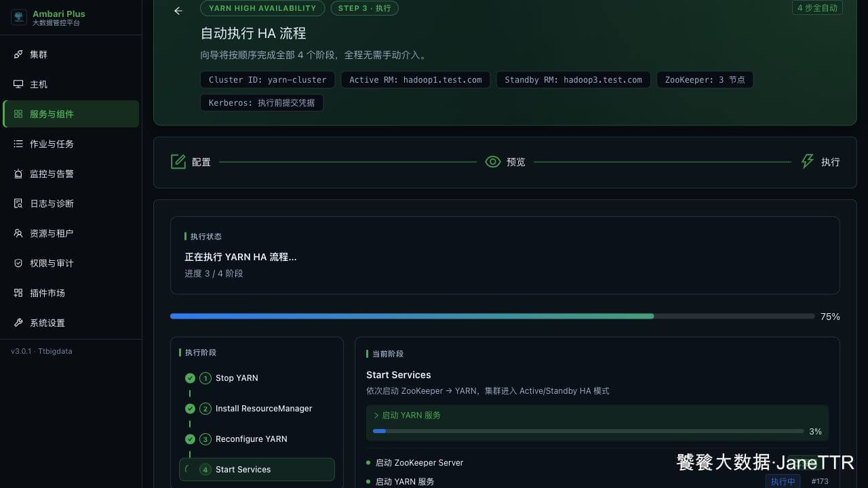The image size is (868, 488).
Task: Click the 日志与诊断 document icon
Action: pyautogui.click(x=18, y=203)
